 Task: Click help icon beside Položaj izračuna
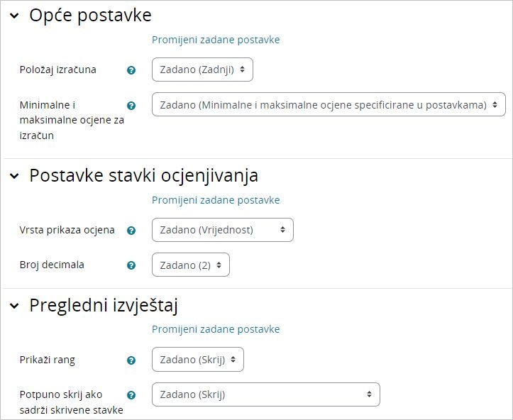[x=131, y=70]
